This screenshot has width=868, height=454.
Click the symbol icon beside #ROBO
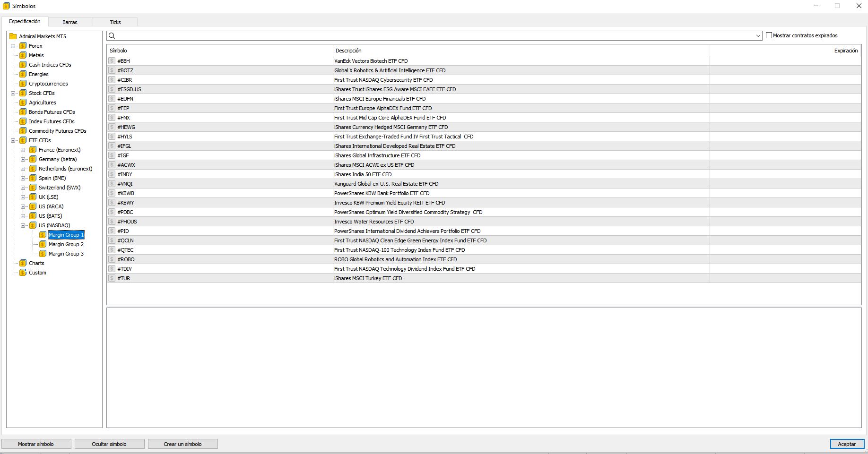(x=112, y=259)
